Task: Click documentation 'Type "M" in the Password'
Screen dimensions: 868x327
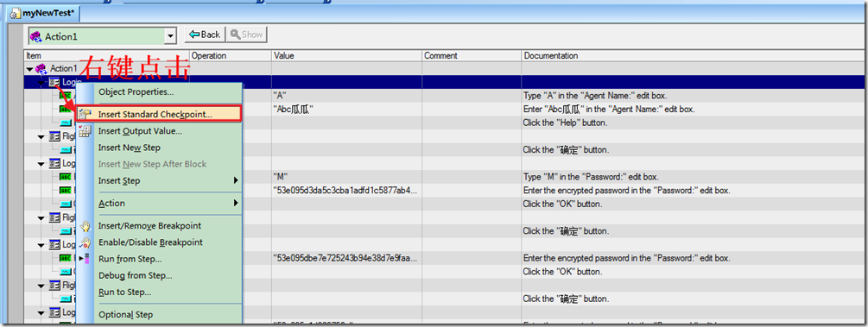Action: [591, 177]
